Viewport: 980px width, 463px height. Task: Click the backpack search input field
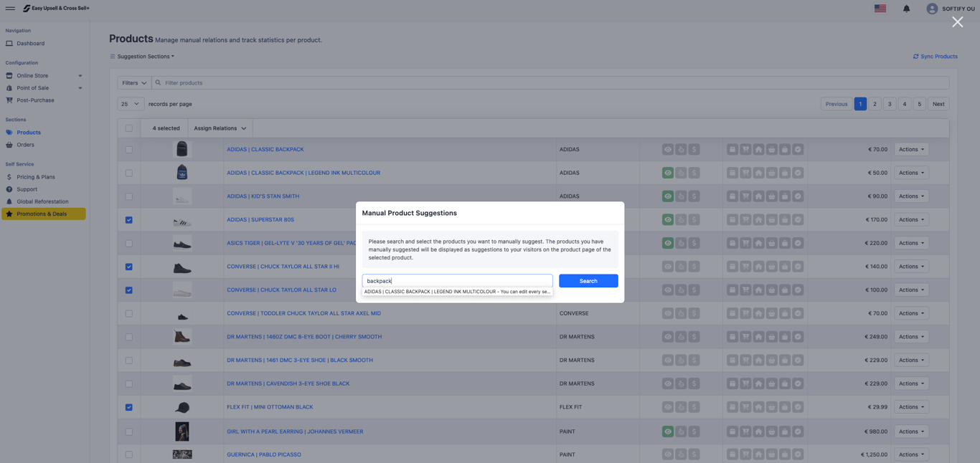click(x=457, y=281)
